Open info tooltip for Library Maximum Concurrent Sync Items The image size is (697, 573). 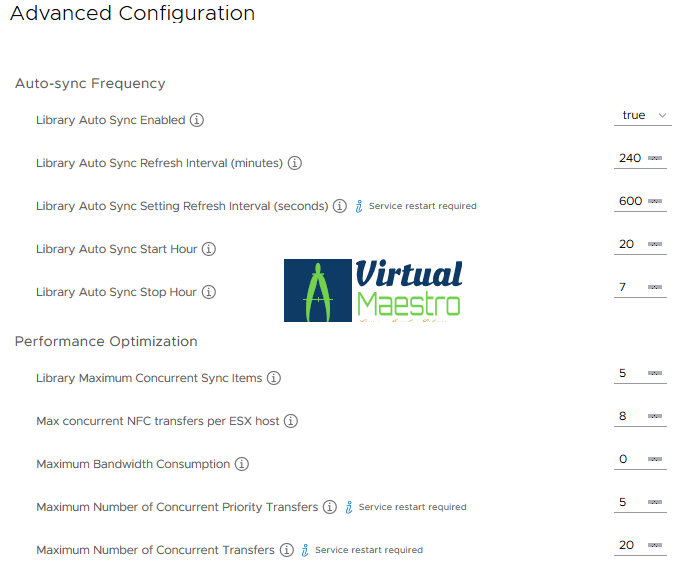tap(274, 378)
